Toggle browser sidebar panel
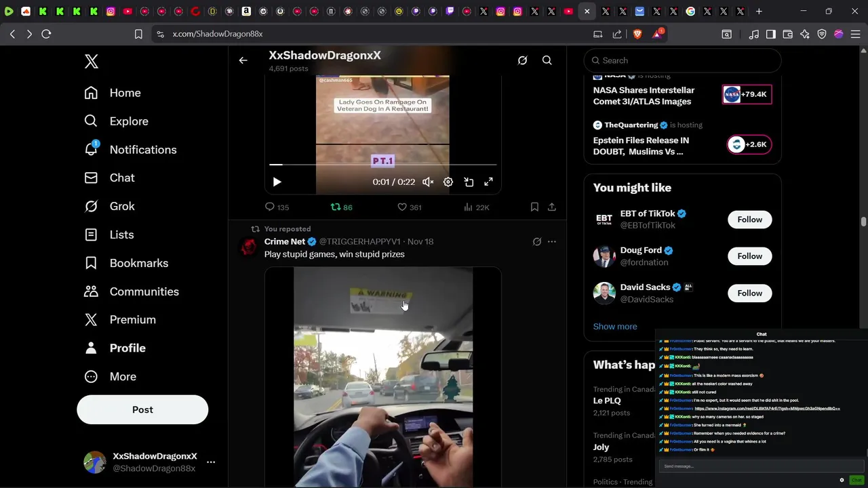868x488 pixels. point(771,34)
